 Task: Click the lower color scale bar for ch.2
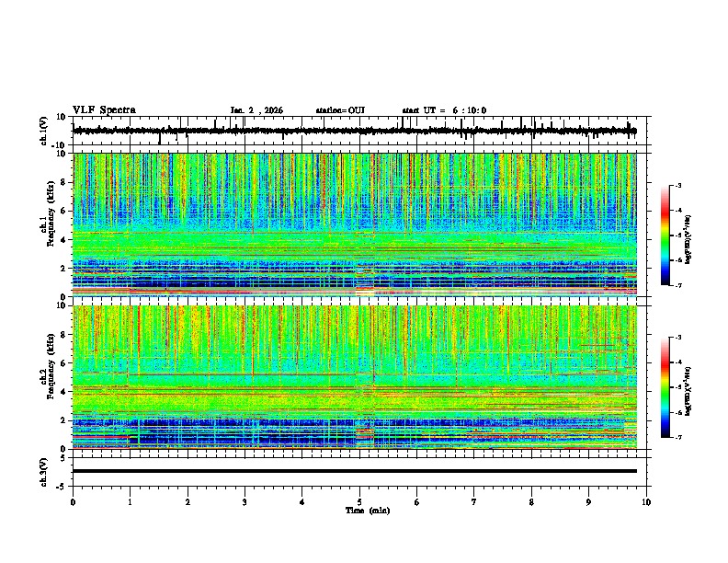(x=665, y=387)
